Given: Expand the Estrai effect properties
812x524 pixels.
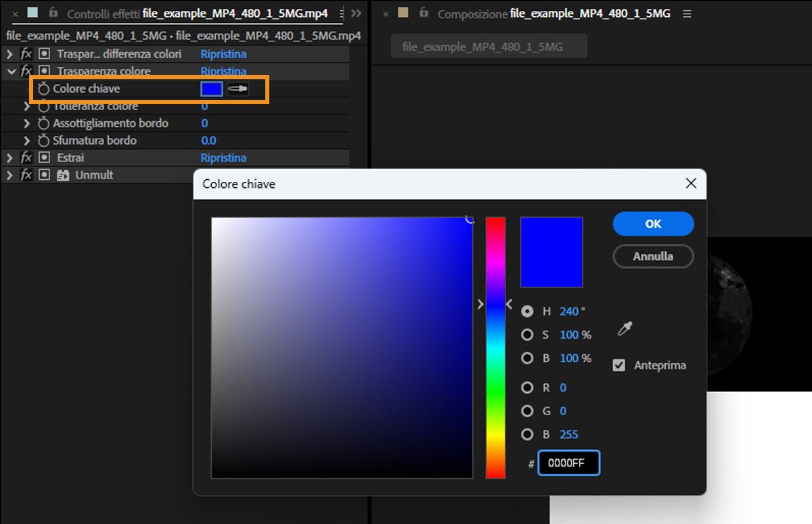Looking at the screenshot, I should (9, 158).
